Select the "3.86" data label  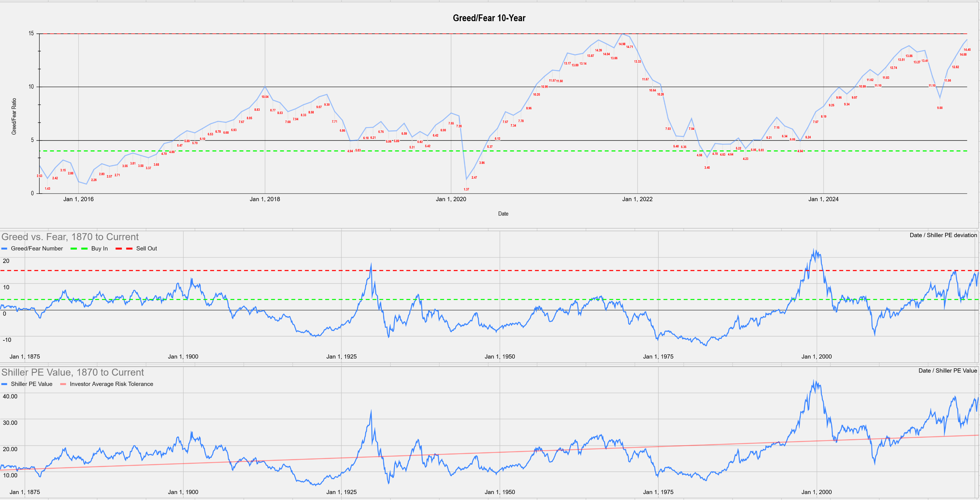tap(482, 163)
